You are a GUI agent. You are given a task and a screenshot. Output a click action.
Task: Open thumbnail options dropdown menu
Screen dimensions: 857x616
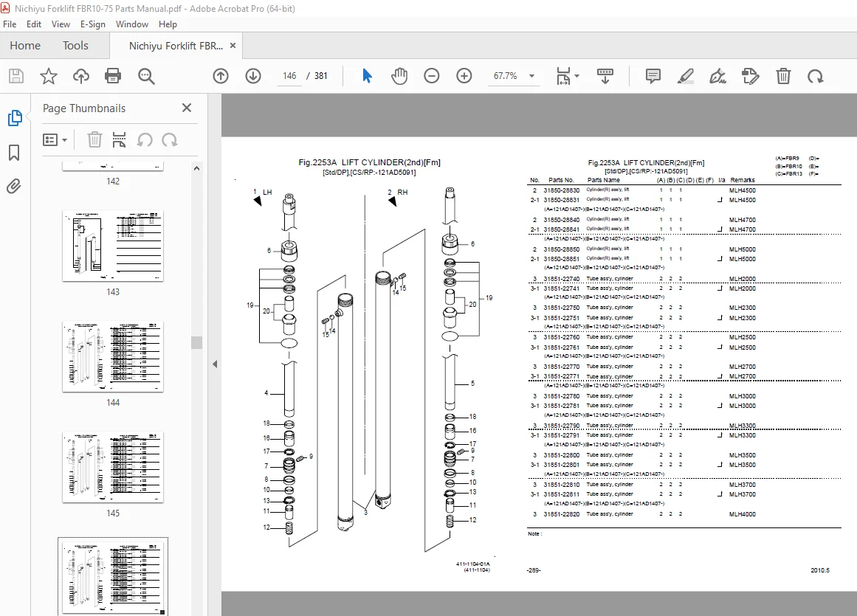coord(55,140)
